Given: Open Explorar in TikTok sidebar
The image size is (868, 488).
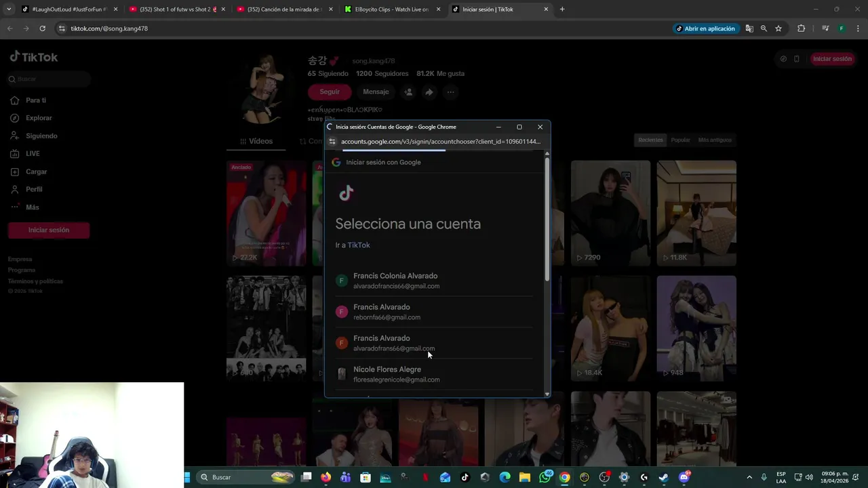Looking at the screenshot, I should [39, 118].
